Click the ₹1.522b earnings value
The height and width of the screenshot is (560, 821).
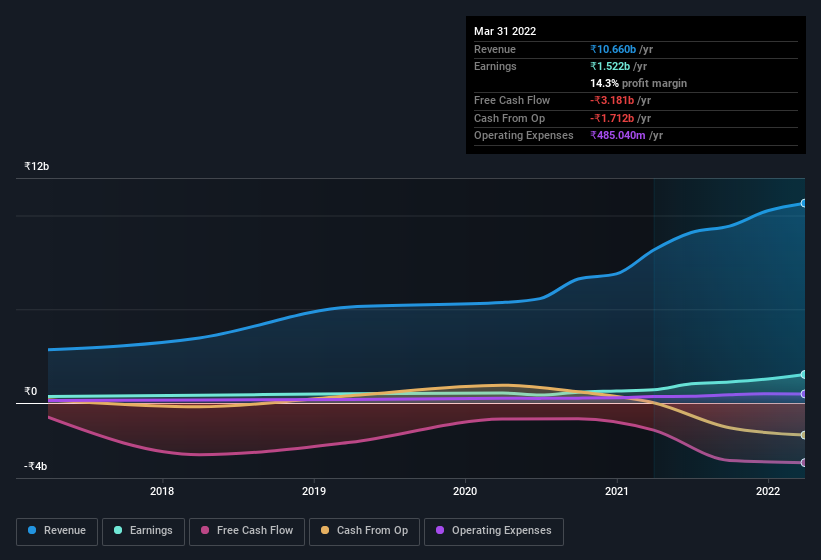(x=610, y=66)
